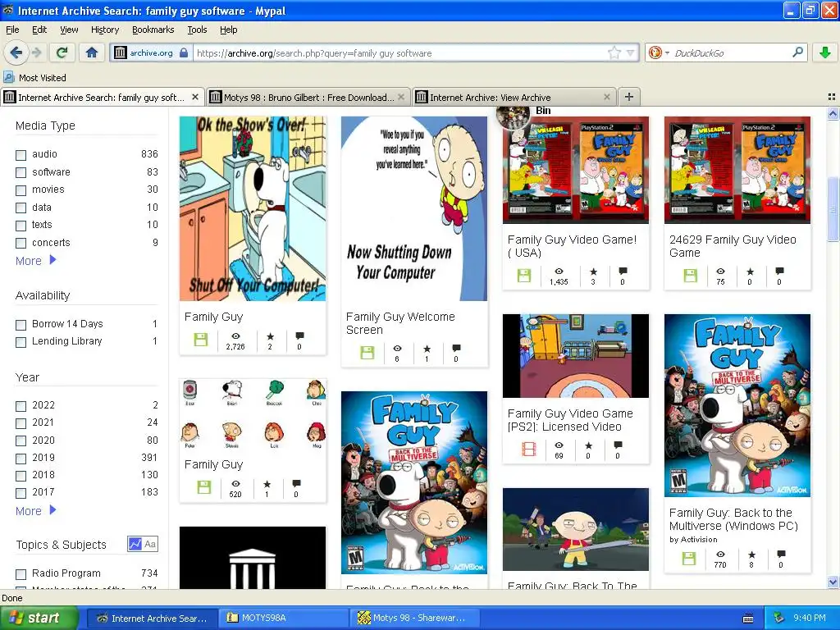Click in the URL address field
840x630 pixels.
point(400,52)
